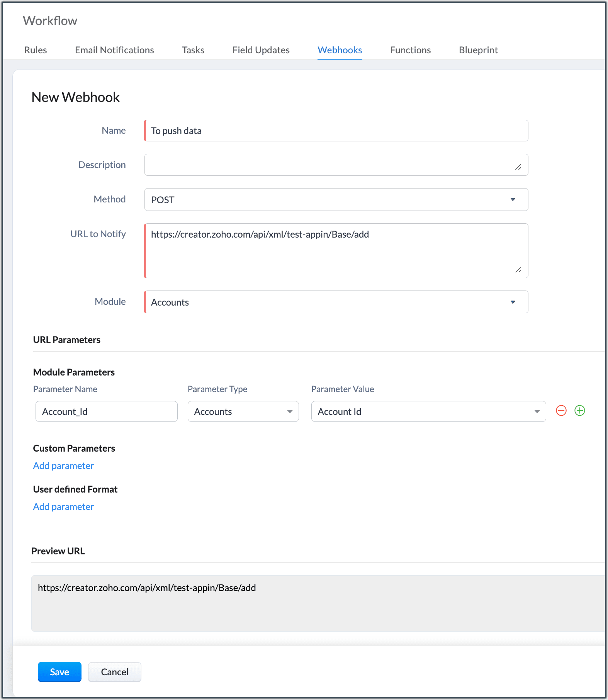The image size is (608, 700).
Task: Open the Email Notifications tab
Action: [x=114, y=50]
